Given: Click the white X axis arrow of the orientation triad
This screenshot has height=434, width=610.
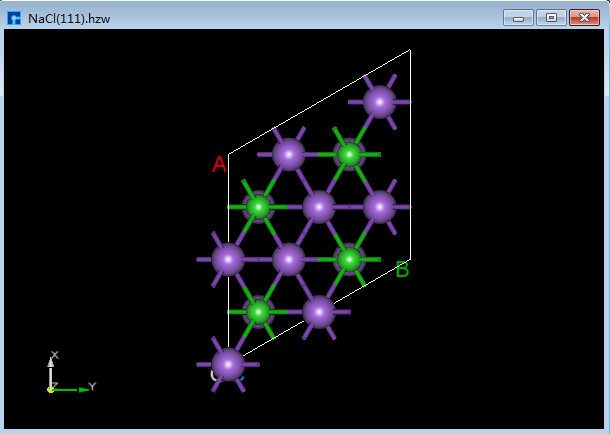Looking at the screenshot, I should pos(51,372).
